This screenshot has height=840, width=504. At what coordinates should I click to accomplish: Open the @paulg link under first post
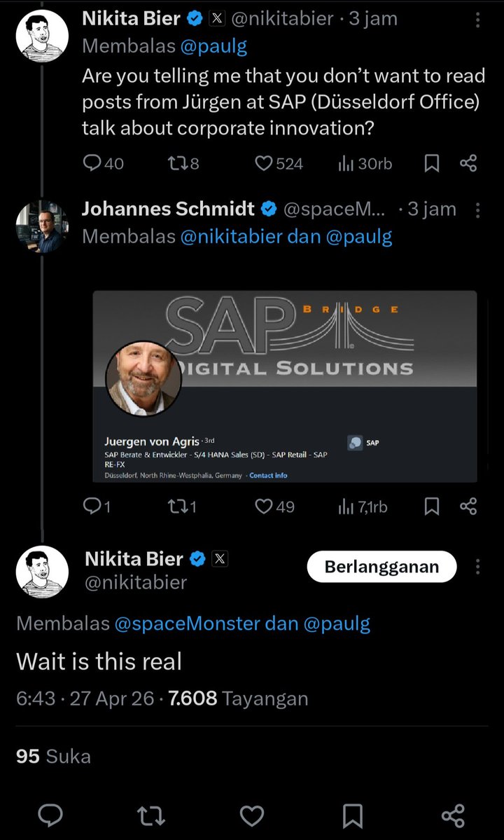click(214, 47)
